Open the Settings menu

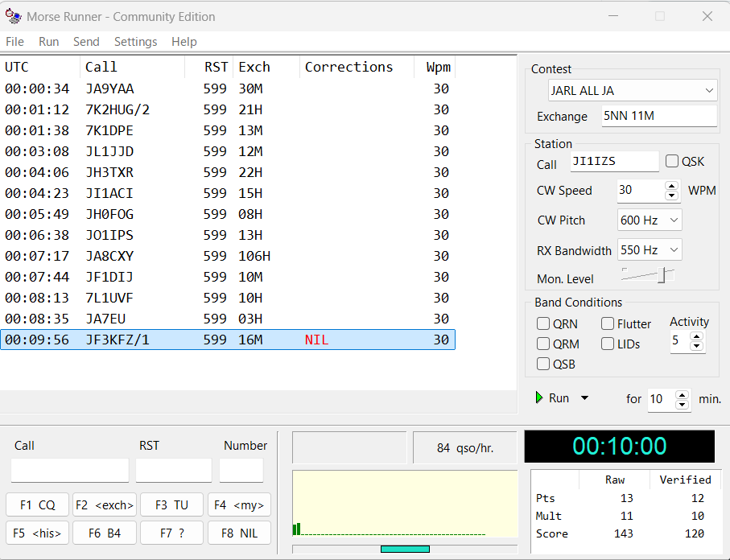pyautogui.click(x=135, y=42)
